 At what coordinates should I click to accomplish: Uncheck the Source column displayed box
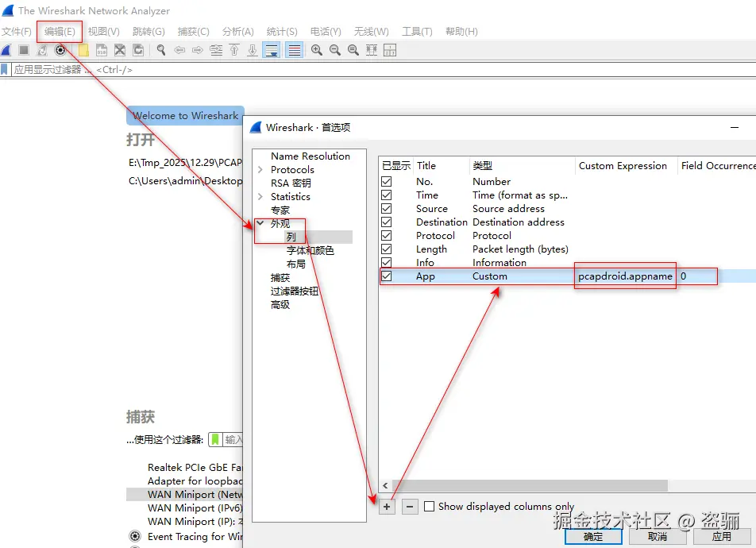coord(386,208)
